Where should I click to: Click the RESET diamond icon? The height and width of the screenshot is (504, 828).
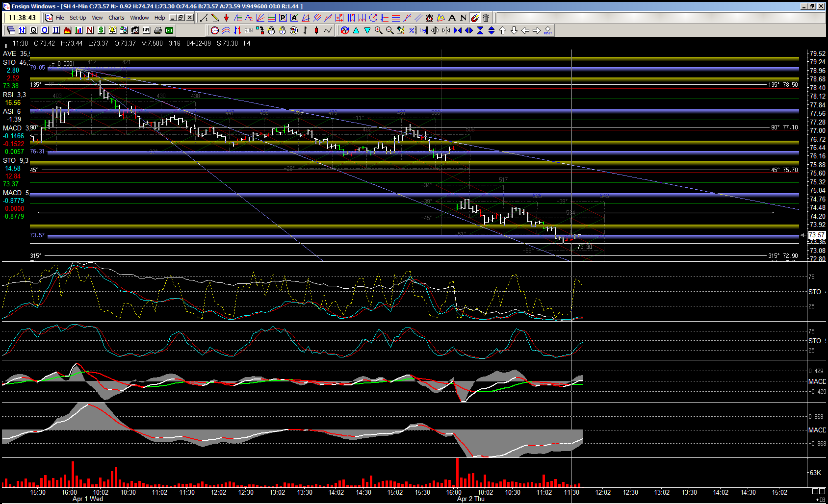[548, 30]
